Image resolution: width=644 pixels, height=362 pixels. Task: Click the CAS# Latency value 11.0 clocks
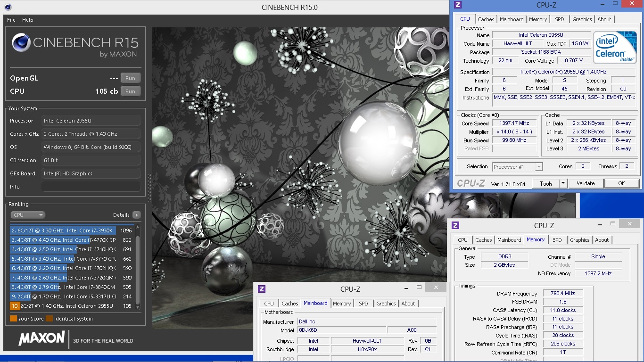(563, 311)
